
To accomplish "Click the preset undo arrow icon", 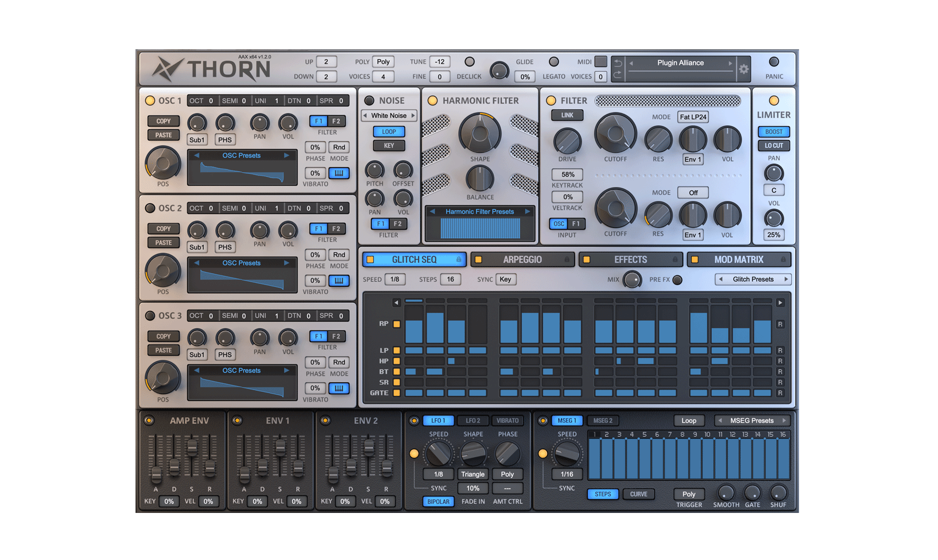I will click(618, 63).
